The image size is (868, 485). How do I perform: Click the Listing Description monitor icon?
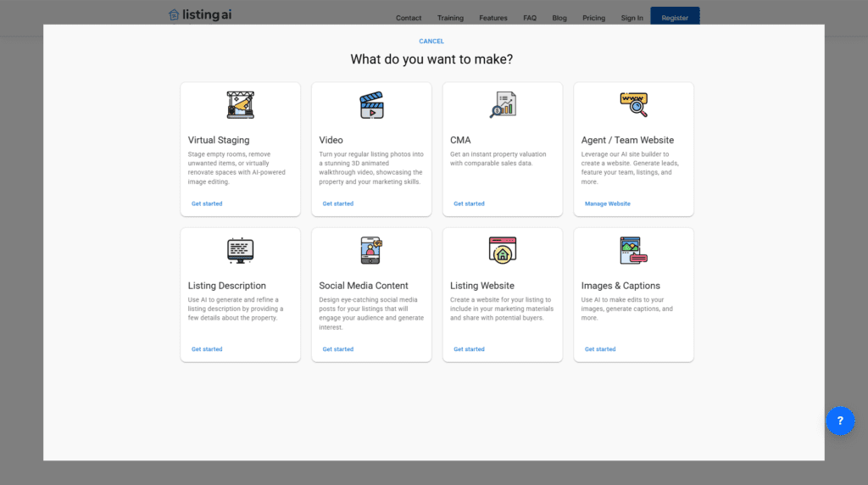click(x=240, y=250)
